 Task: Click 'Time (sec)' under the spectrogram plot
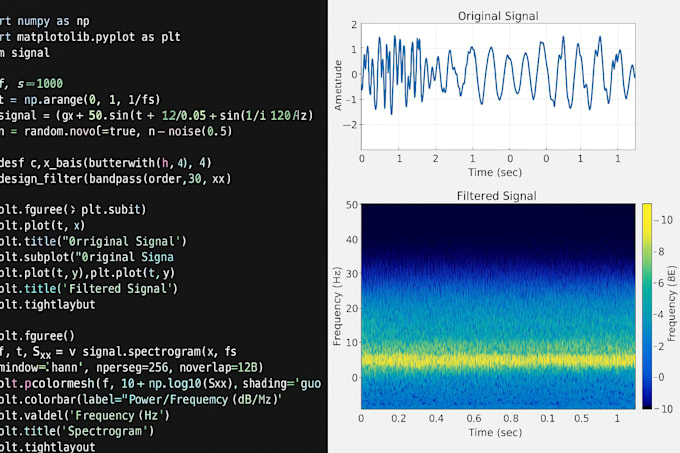tap(495, 432)
